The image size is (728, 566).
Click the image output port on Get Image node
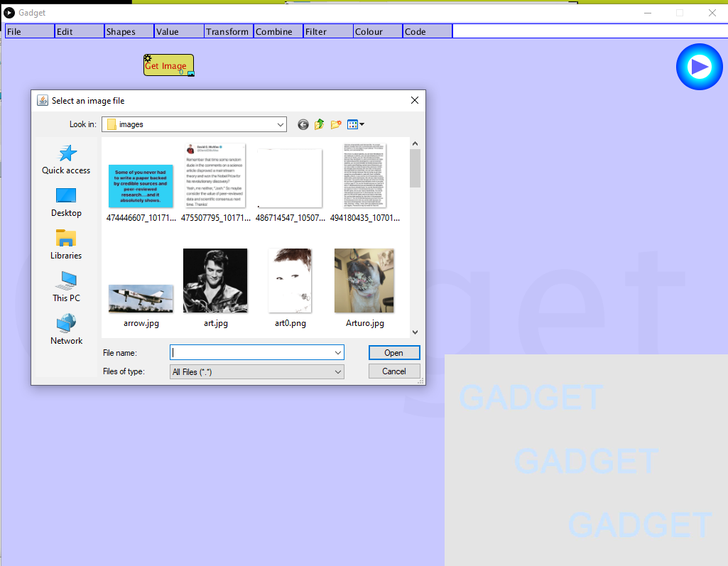point(190,72)
